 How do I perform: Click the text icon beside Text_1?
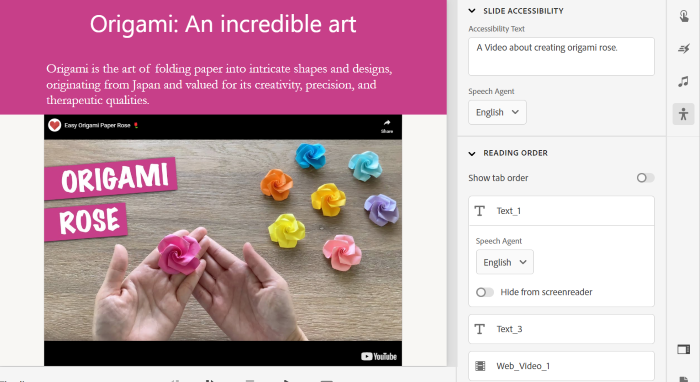pos(480,211)
